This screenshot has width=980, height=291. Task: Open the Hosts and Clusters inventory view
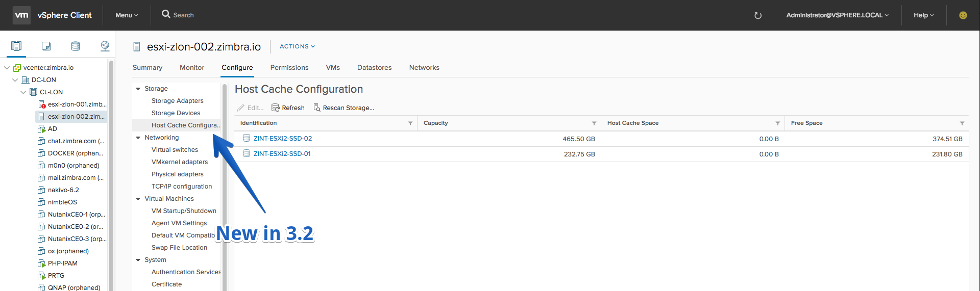tap(16, 46)
